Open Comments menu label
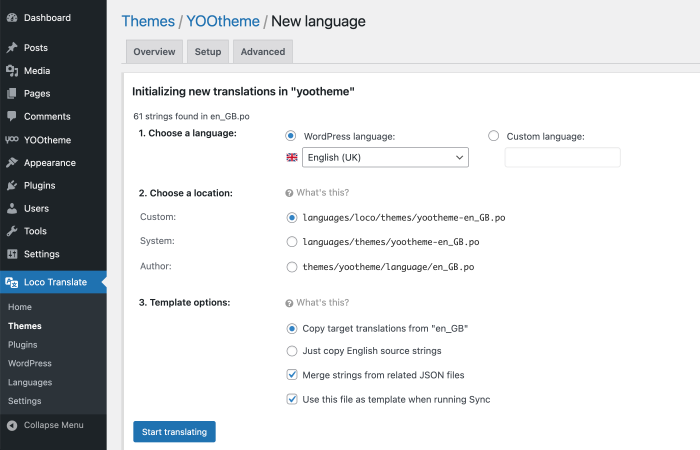 coord(47,117)
